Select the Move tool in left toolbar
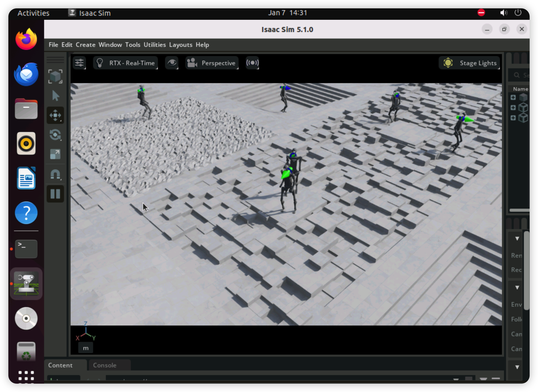Screen dimensions: 538x392 point(55,115)
